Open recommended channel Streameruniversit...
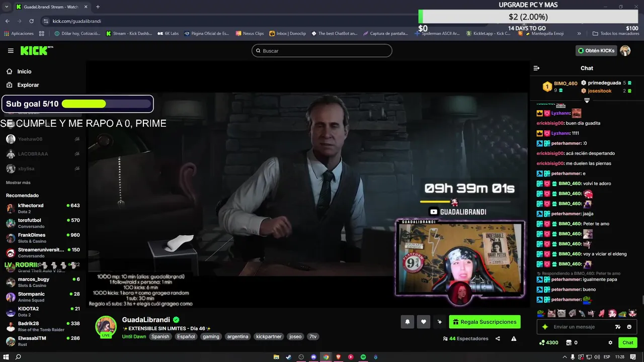The height and width of the screenshot is (362, 644). (x=43, y=252)
